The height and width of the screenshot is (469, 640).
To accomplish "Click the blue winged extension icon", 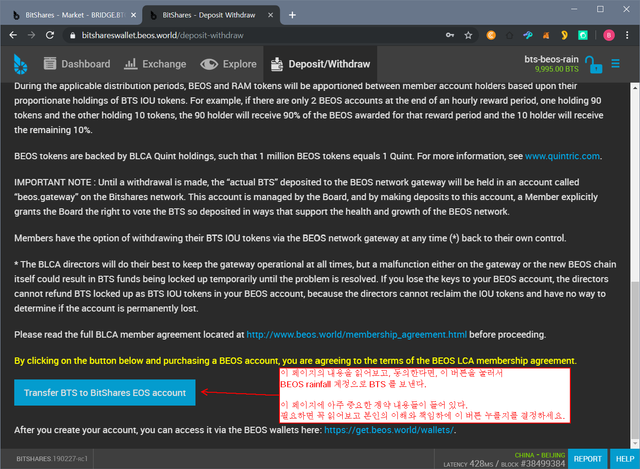I will point(528,36).
